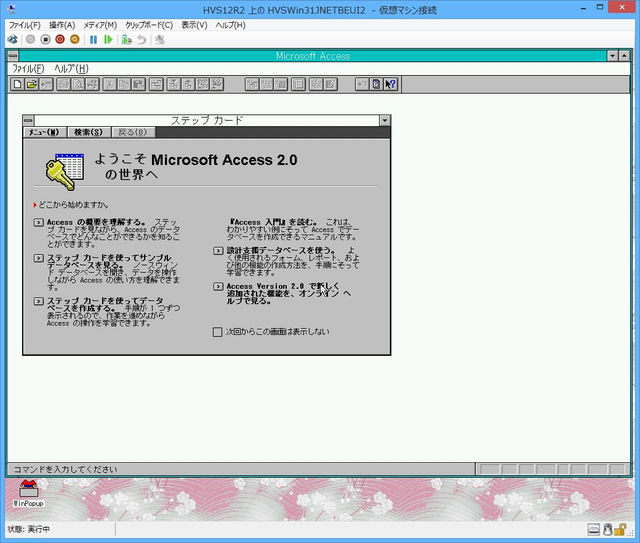Click the mouse status icon at bottom right
Screen dimensions: 640x543
coord(608,530)
